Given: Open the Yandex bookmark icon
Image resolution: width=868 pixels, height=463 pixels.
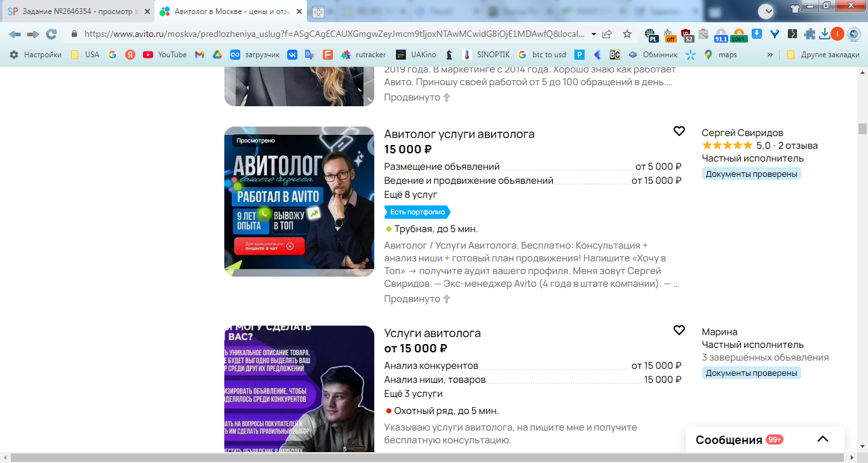Looking at the screenshot, I should point(130,55).
